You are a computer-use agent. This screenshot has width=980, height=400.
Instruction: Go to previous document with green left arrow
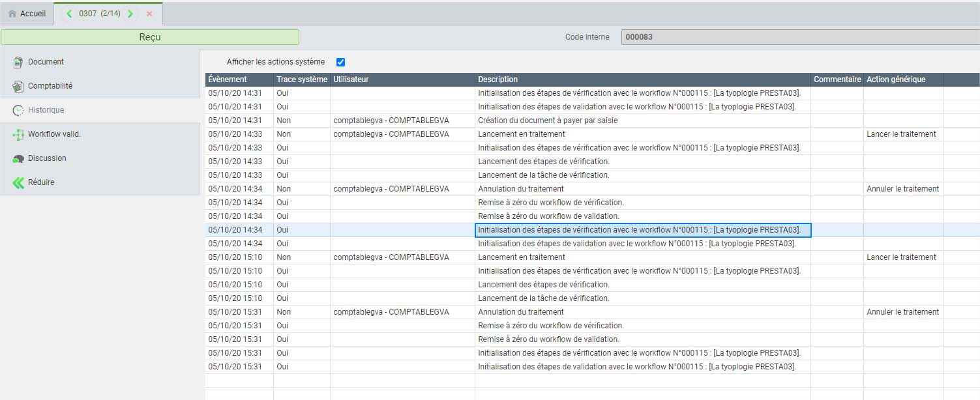tap(70, 14)
